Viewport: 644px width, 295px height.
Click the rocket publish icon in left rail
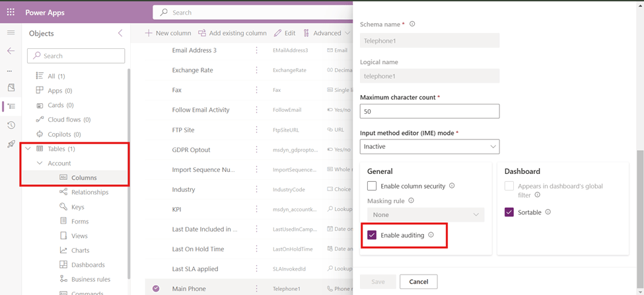tap(11, 144)
